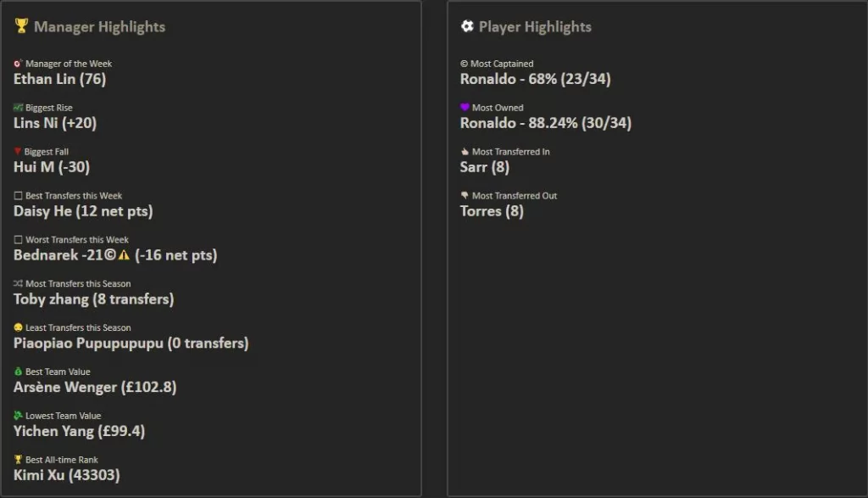Click the Lowest Team Value money icon
The width and height of the screenshot is (868, 498).
(18, 416)
